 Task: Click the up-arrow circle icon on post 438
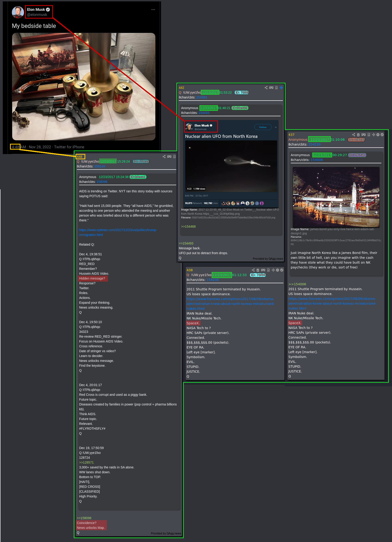278,270
